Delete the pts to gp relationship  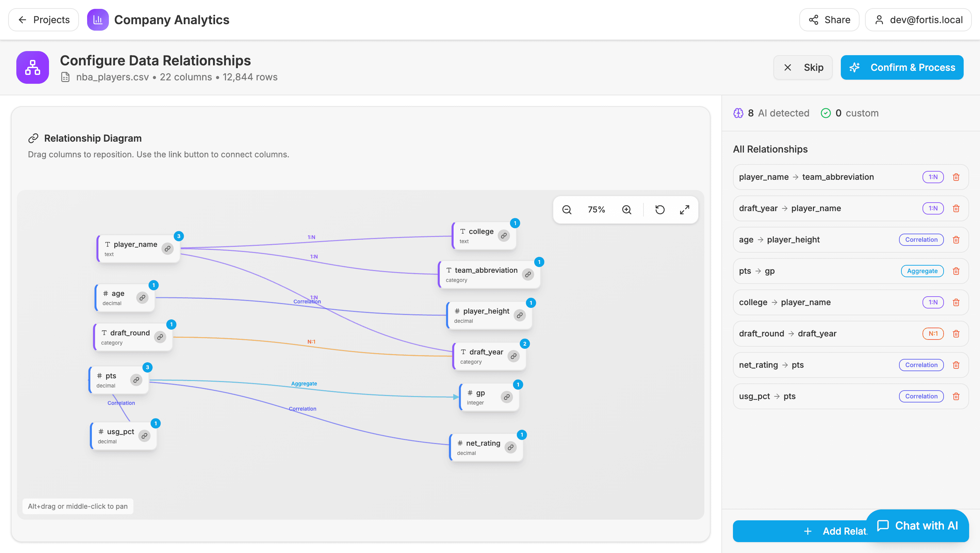point(956,271)
